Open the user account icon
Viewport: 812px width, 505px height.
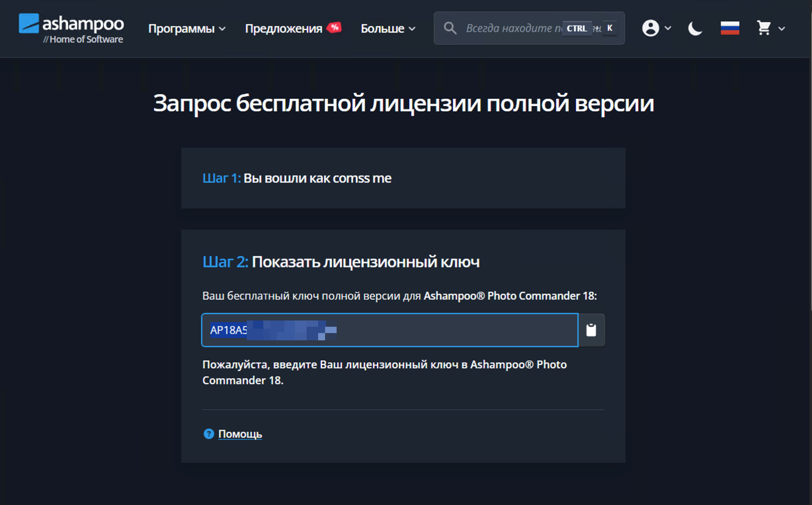point(650,28)
